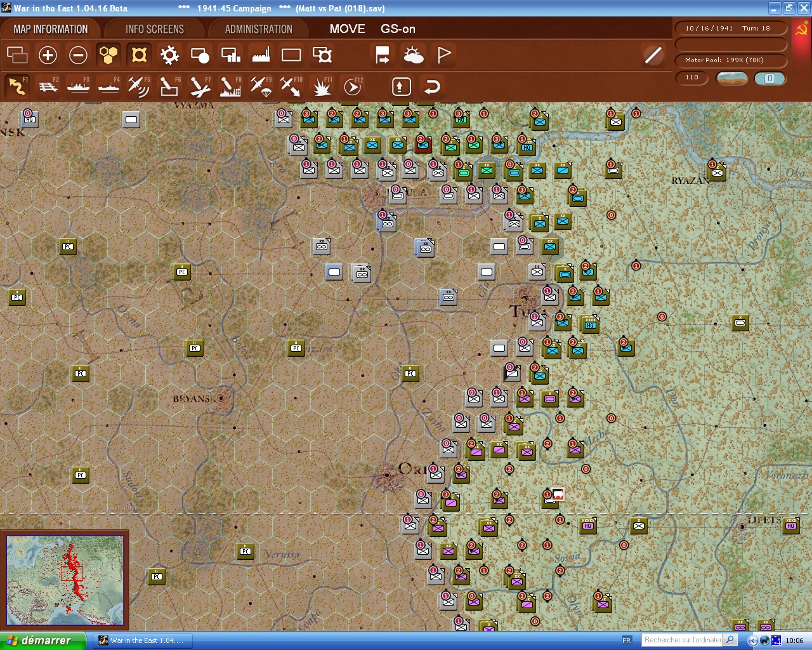Select the F9 air drop parachute mode
812x650 pixels.
tap(261, 86)
